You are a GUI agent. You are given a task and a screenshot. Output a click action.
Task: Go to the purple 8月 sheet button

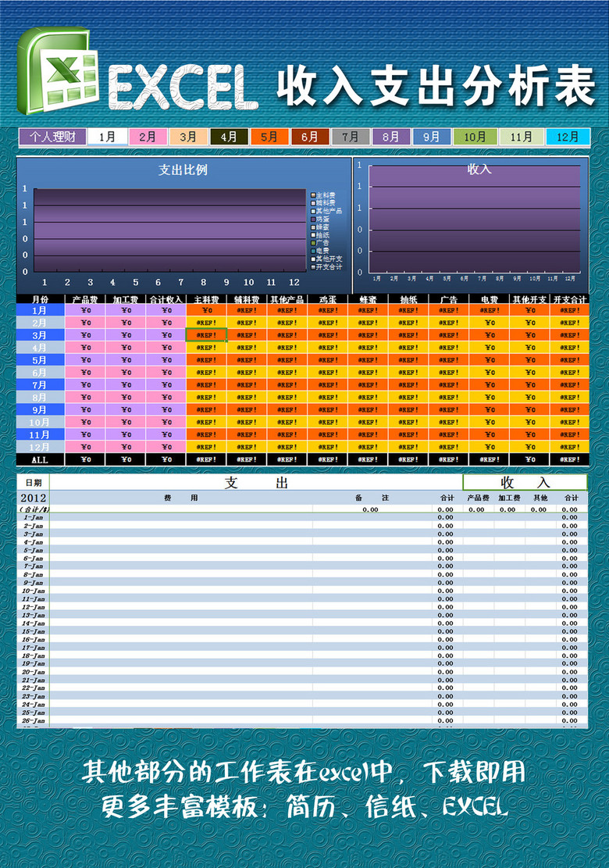391,137
